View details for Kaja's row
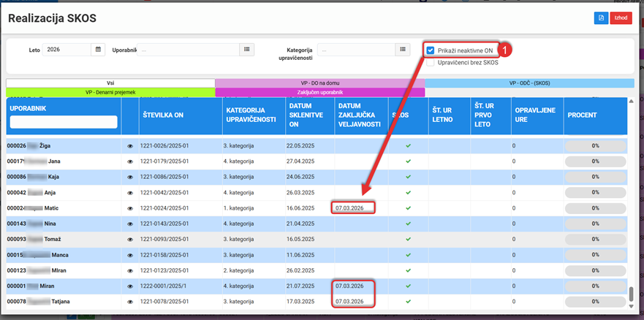 [x=130, y=178]
